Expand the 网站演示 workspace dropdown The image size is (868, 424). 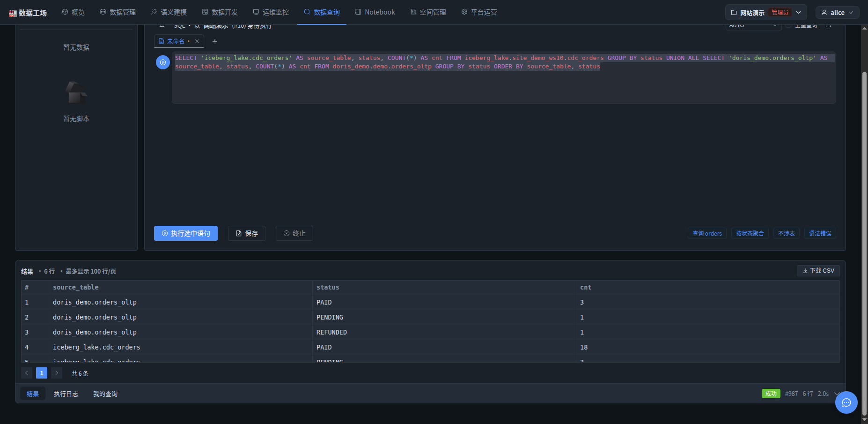(766, 13)
